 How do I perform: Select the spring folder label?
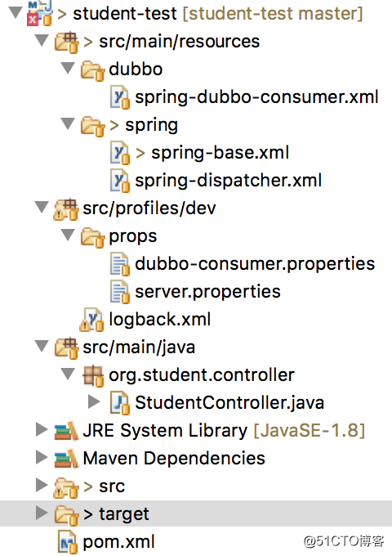152,126
